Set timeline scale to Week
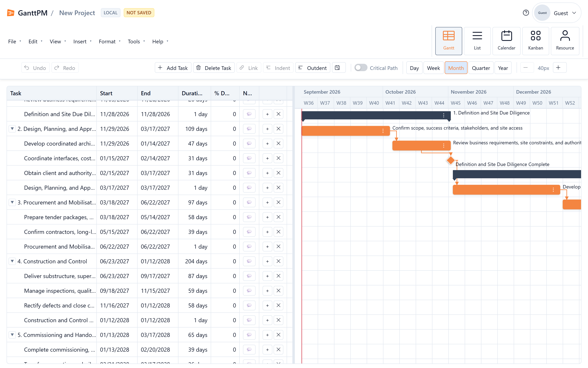The height and width of the screenshot is (368, 588). pos(433,68)
